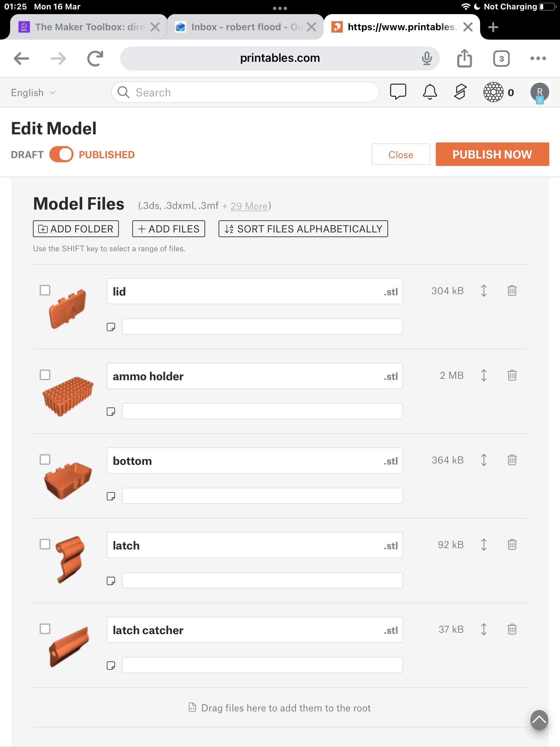Click SORT FILES ALPHABETICALLY button
Screen dimensions: 560x747
pos(303,229)
